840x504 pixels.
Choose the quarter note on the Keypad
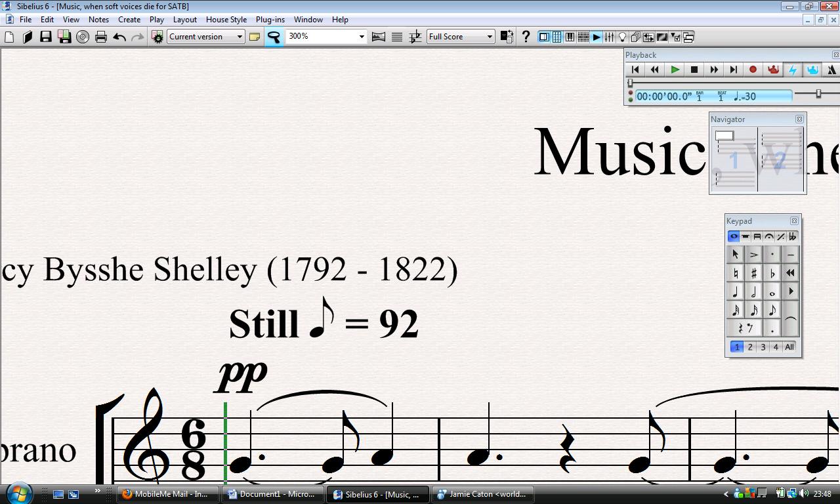[735, 292]
